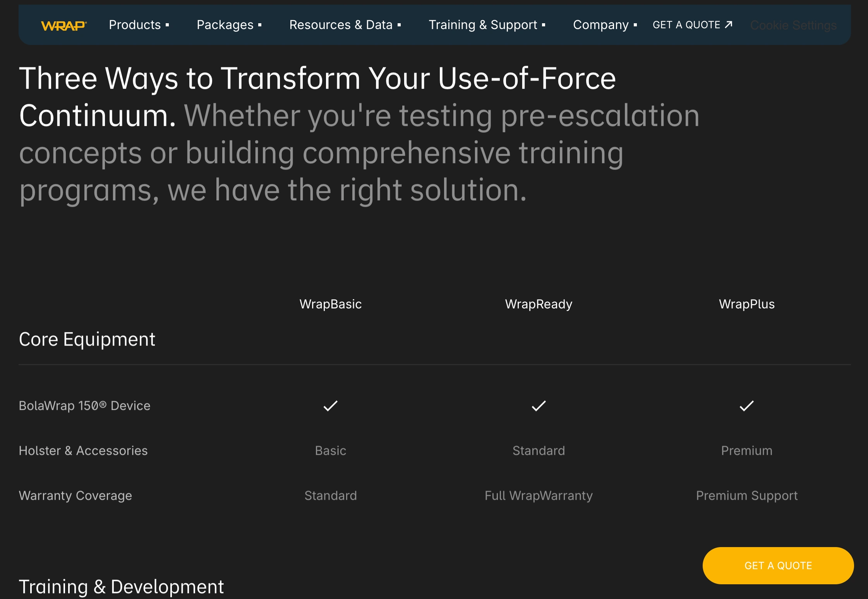Click the Holster & Accessories row label
Screen dimensions: 868x599
pyautogui.click(x=83, y=451)
